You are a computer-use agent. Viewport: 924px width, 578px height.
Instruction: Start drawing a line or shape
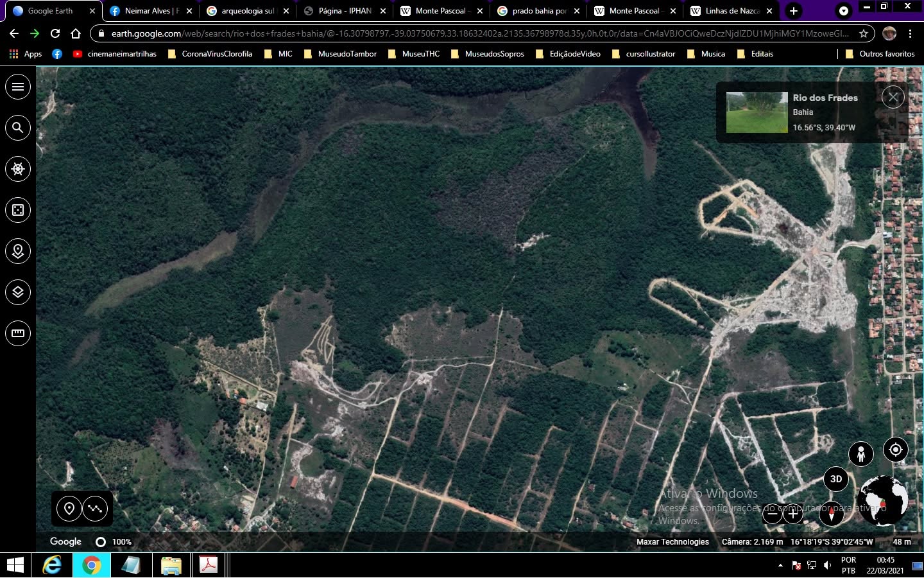[x=95, y=509]
